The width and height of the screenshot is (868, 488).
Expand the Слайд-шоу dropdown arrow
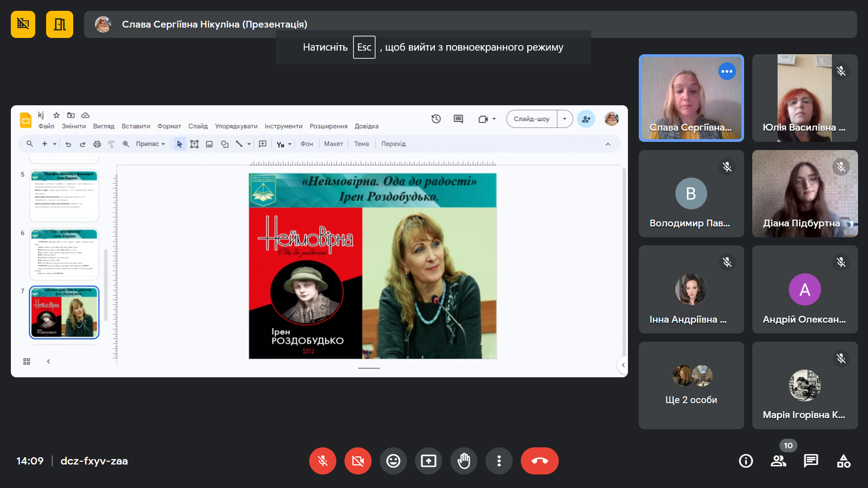coord(565,119)
